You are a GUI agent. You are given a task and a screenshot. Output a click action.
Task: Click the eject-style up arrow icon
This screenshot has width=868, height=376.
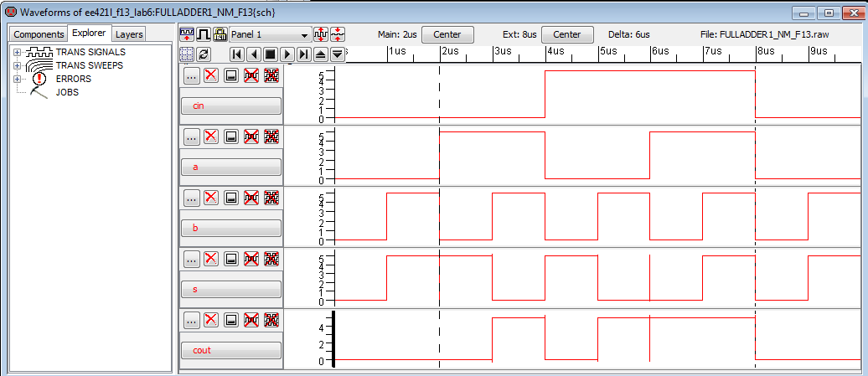320,54
